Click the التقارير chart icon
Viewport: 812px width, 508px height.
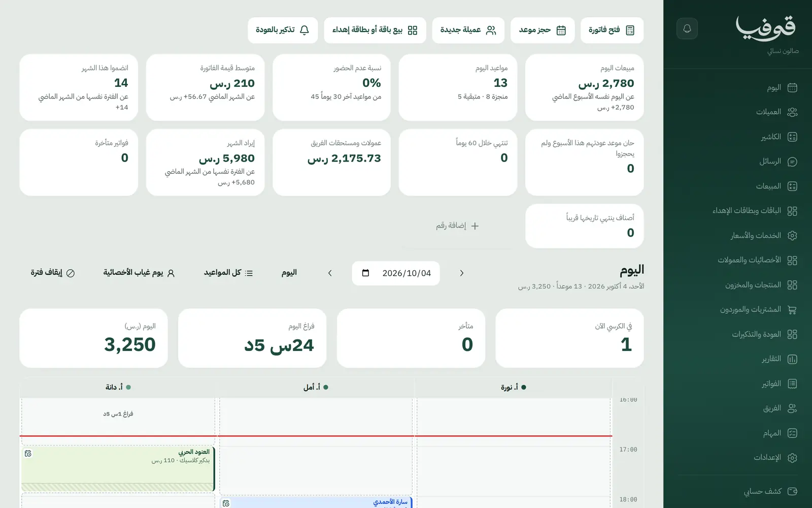(x=792, y=359)
